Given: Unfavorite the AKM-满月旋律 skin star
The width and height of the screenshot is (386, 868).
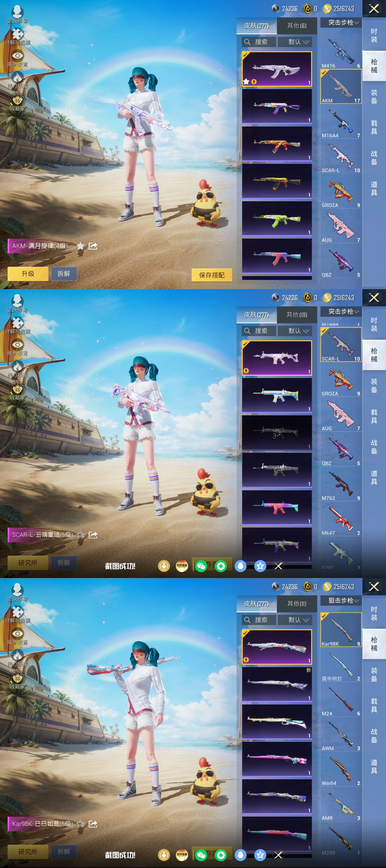Looking at the screenshot, I should click(80, 246).
